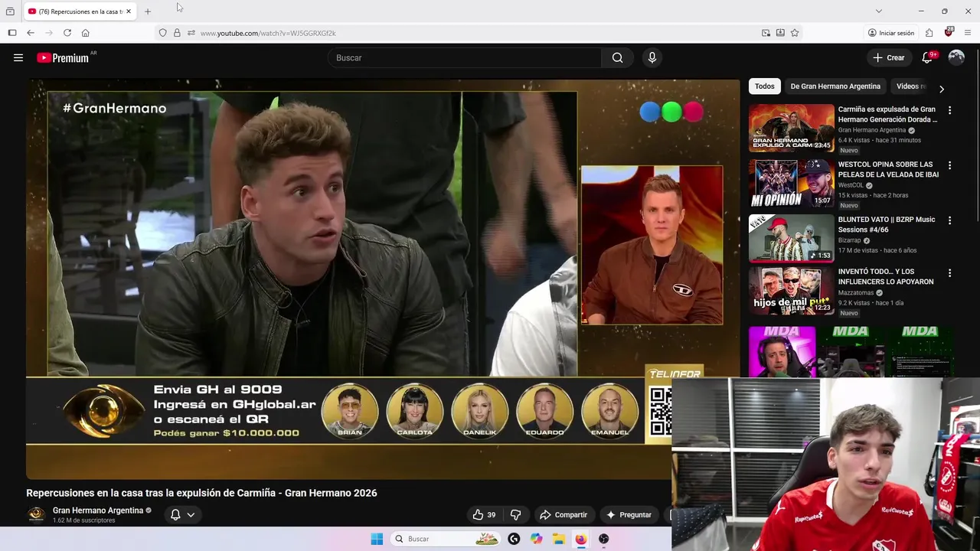Click the Gran Hermano Argentina name under Carmiña video
The image size is (980, 551).
tap(872, 130)
